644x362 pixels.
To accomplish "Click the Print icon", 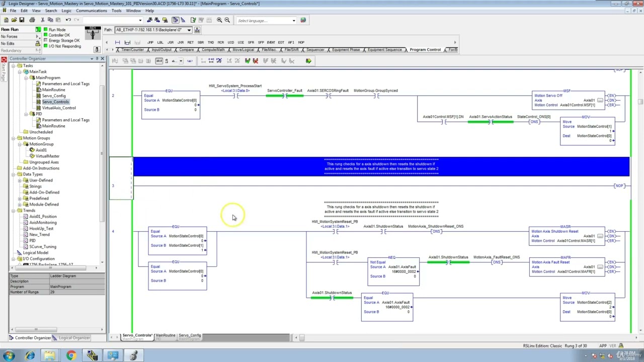I will (x=32, y=20).
